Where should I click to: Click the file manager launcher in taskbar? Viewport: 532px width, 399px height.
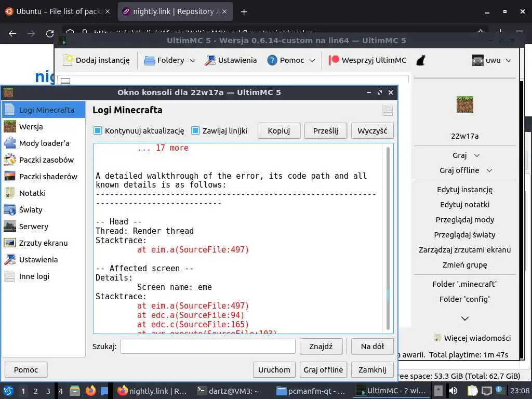(x=75, y=391)
